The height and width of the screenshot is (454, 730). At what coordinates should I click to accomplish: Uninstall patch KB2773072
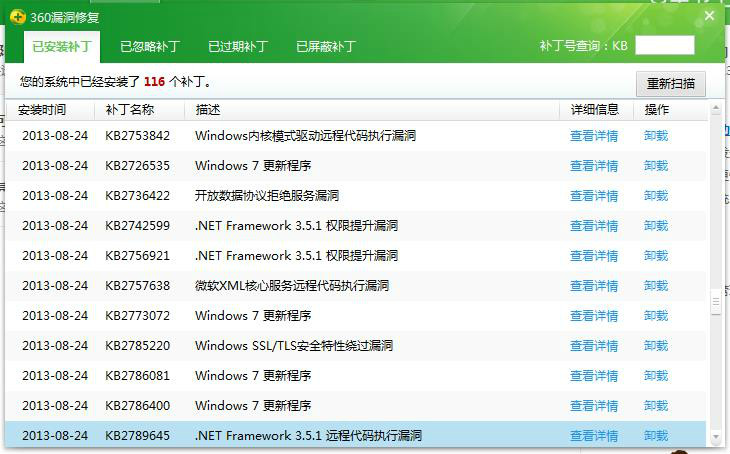pyautogui.click(x=656, y=316)
